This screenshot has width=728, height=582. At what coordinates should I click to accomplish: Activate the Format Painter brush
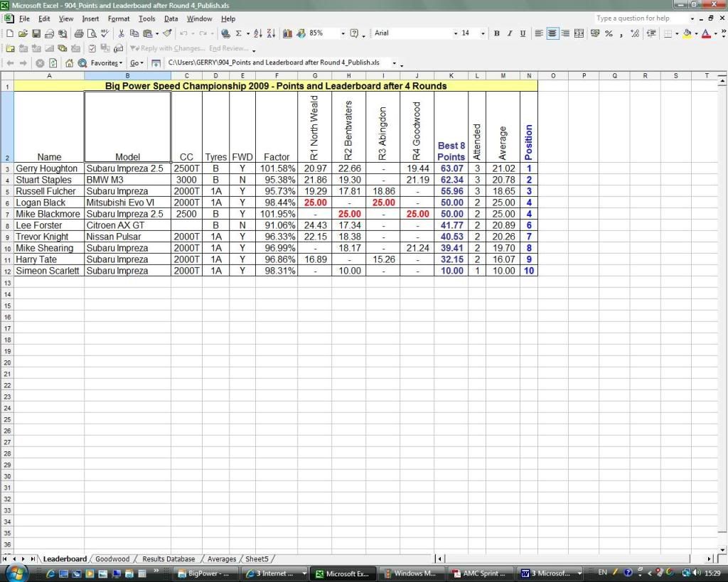coord(167,33)
